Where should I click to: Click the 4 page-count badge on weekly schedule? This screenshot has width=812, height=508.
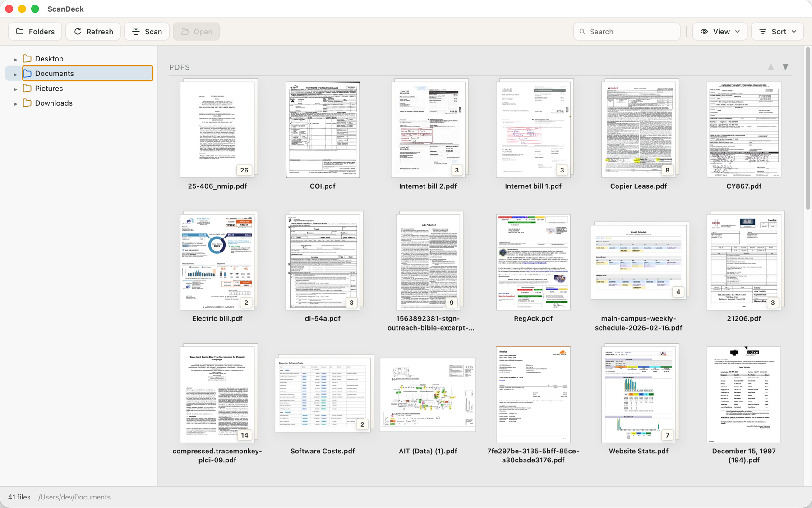pyautogui.click(x=678, y=292)
